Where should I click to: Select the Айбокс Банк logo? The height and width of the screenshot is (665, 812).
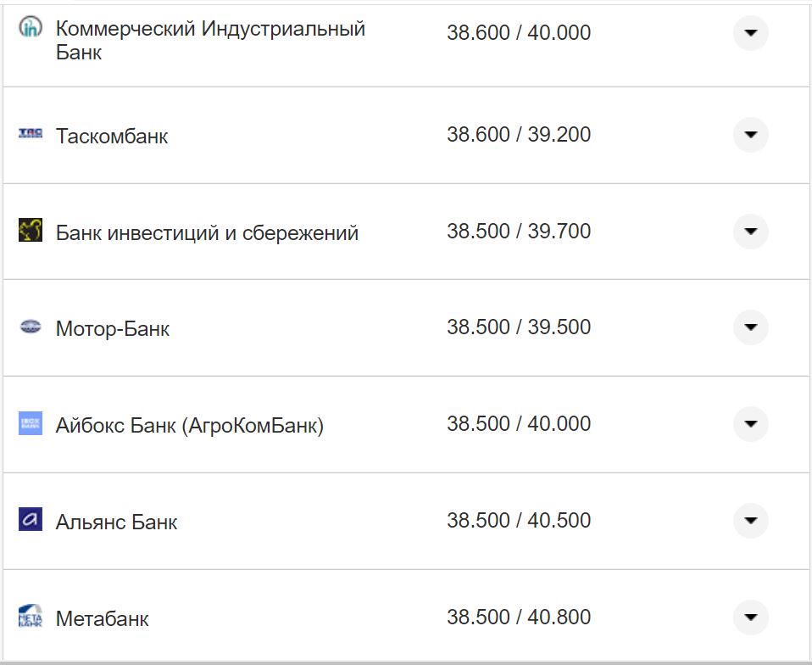[x=31, y=424]
